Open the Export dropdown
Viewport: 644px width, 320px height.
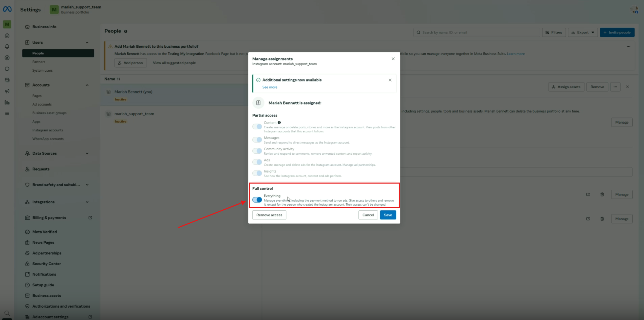[x=582, y=32]
